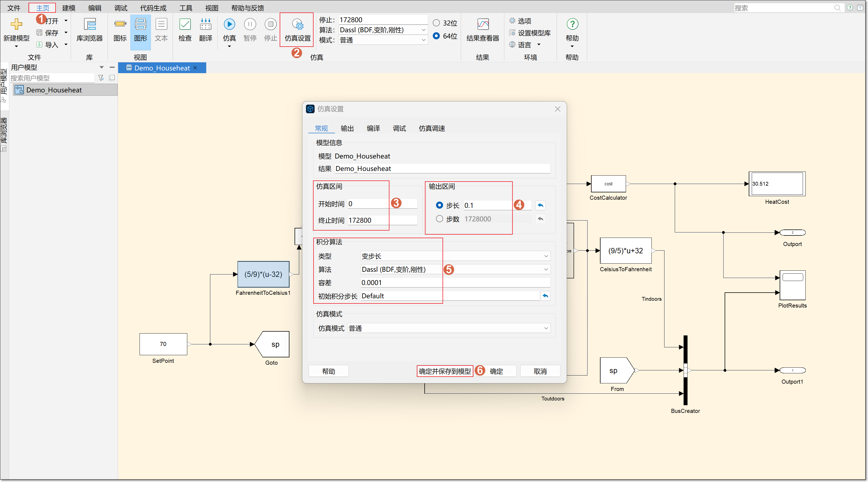Start simulation with 仿真 play icon
Viewport: 868px width, 482px height.
point(229,25)
